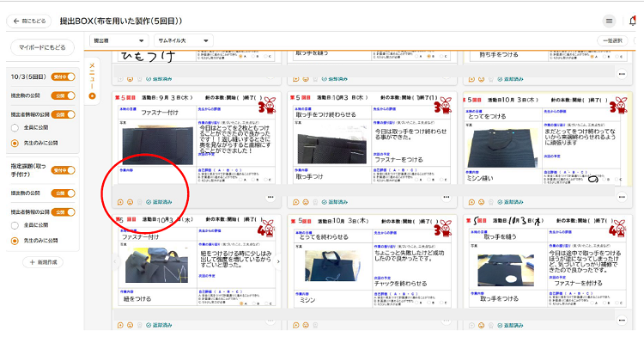This screenshot has height=343, width=644.
Task: Click 返却済み status on 取っ手を縫う 4点 card
Action: coord(511,325)
